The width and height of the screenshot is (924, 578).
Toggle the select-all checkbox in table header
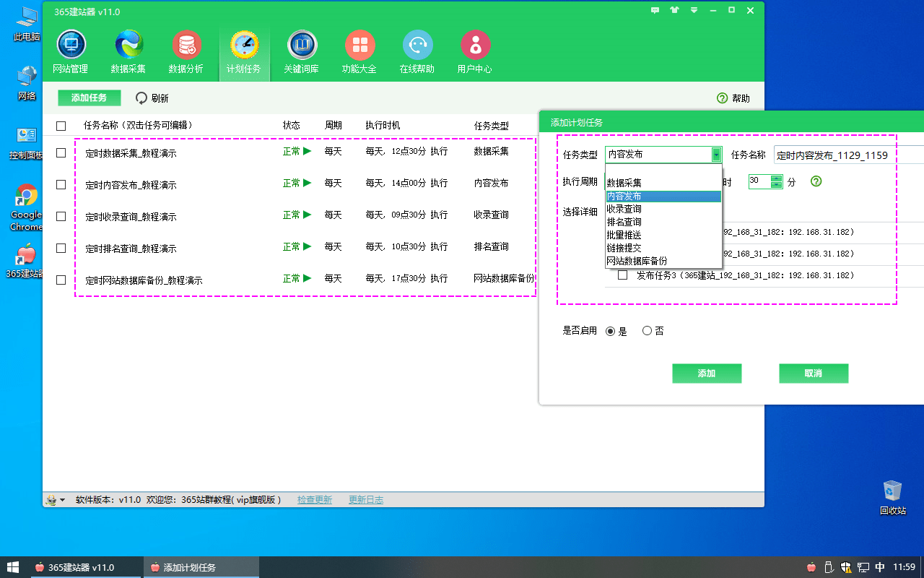tap(61, 126)
